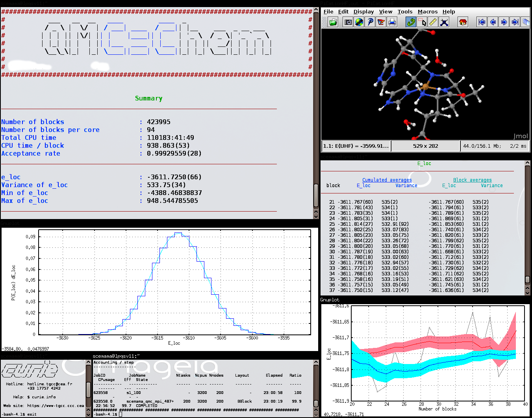Click the Block averages heading link
The image size is (532, 418).
[x=472, y=180]
